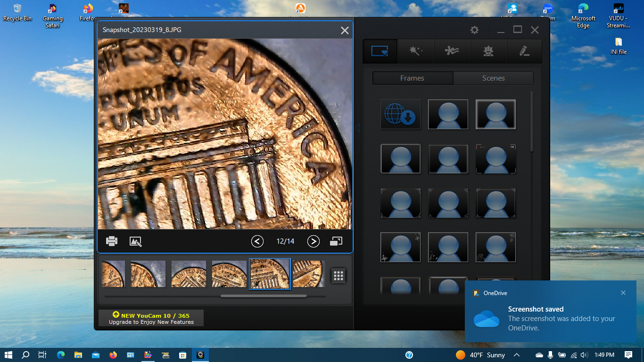This screenshot has height=362, width=644.
Task: Click the NEW YouCam 10 / 365 upgrade banner
Action: [151, 318]
